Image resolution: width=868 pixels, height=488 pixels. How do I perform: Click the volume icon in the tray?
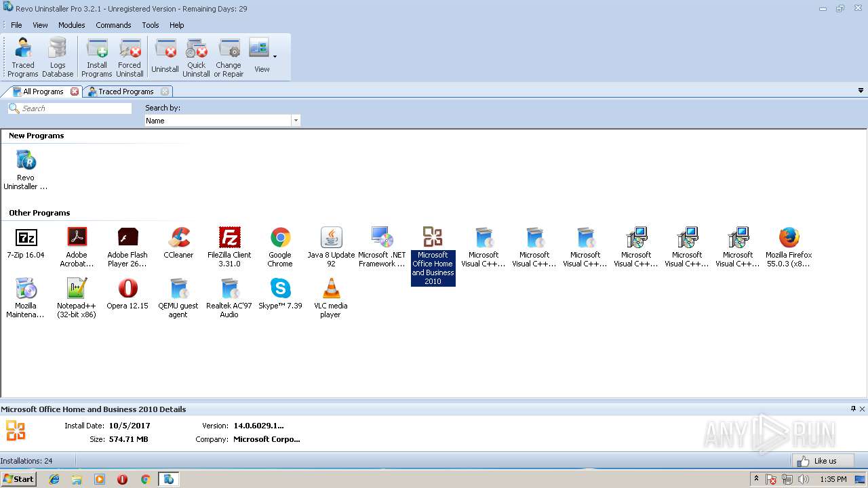[804, 479]
